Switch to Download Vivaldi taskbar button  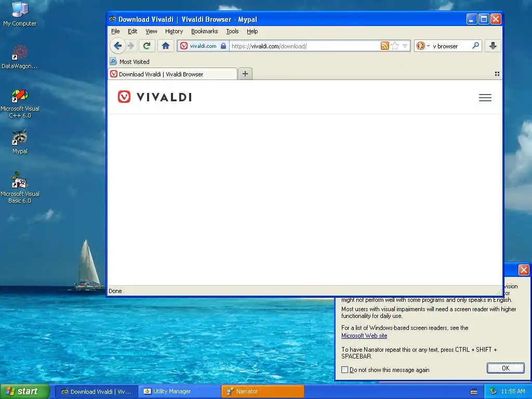pyautogui.click(x=96, y=392)
